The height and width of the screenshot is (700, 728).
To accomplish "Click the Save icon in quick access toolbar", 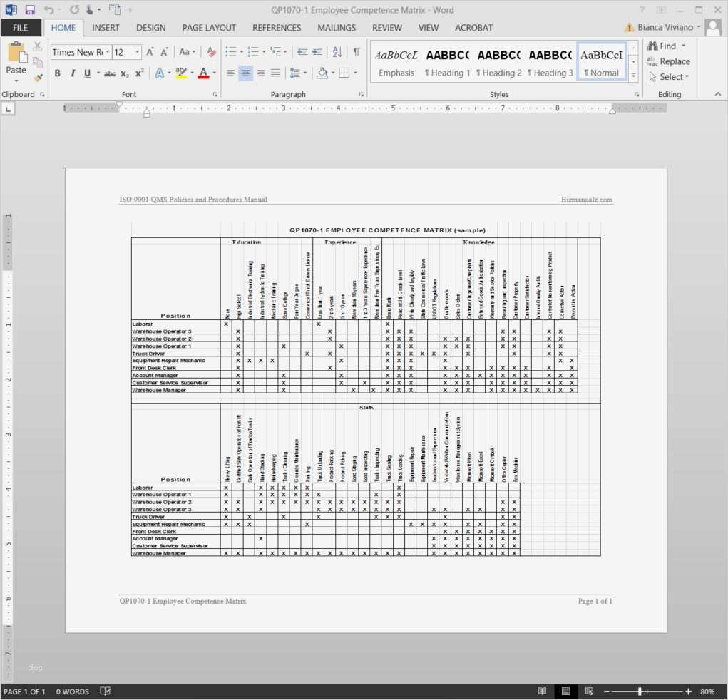I will point(30,10).
